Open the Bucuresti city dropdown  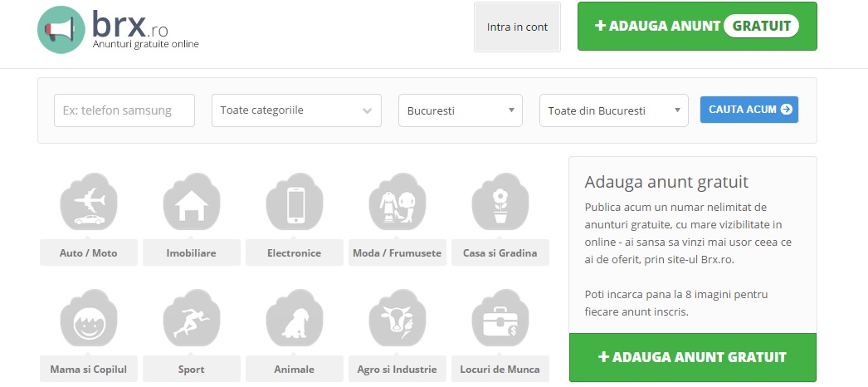tap(461, 110)
